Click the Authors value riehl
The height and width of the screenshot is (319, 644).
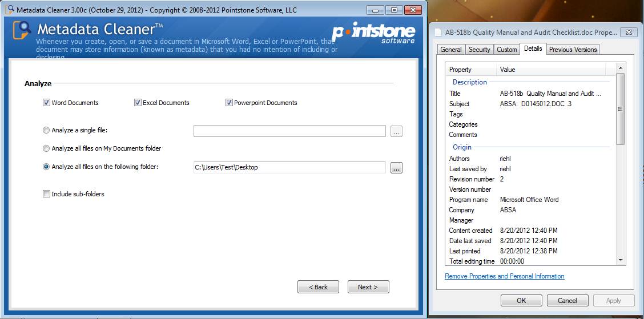505,159
